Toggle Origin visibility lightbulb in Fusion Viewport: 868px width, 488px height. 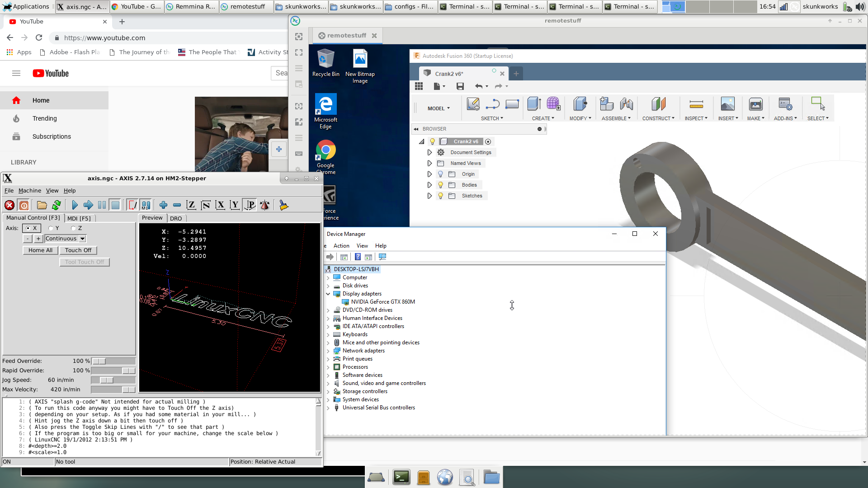pos(440,174)
